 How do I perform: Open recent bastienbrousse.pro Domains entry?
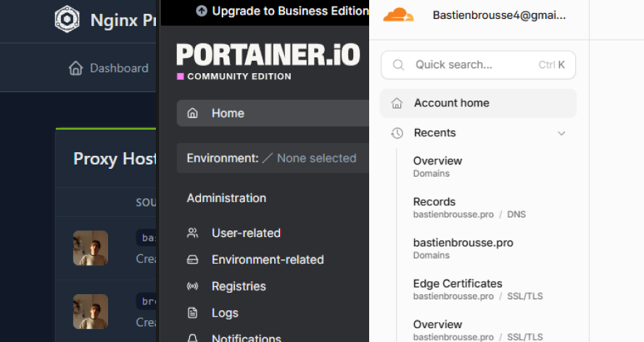click(x=463, y=249)
